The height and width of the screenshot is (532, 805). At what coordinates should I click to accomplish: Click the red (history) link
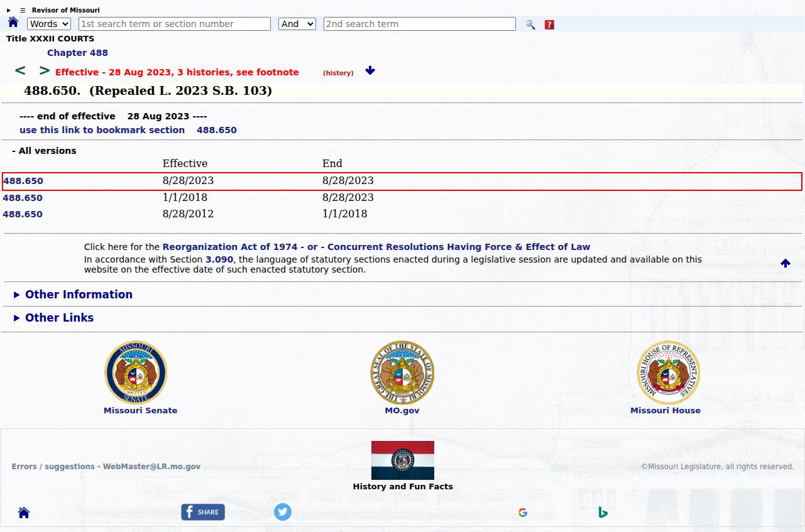click(338, 73)
